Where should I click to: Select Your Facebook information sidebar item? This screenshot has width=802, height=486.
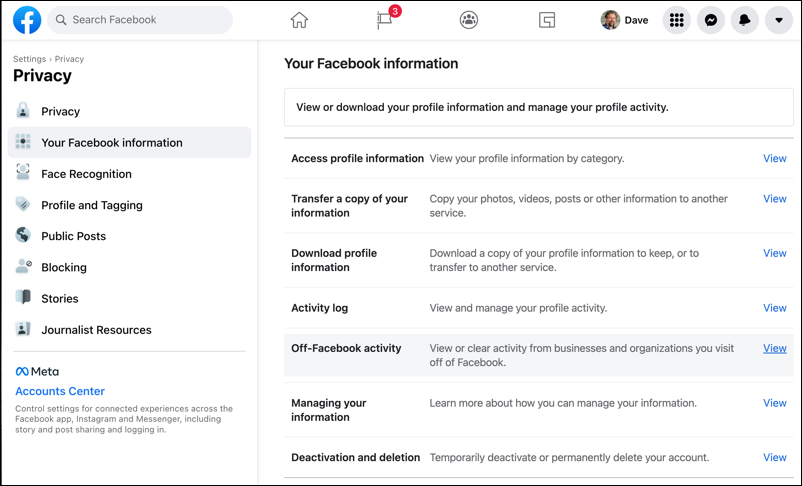pos(129,142)
